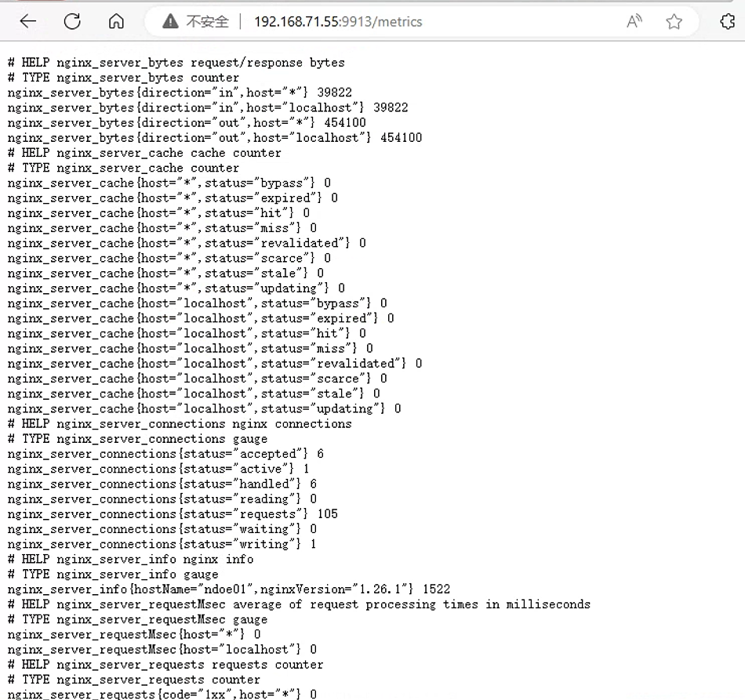Click the '# HELP nginx_server_connections nginx connections' line
Viewport: 745px width, 700px height.
(180, 424)
